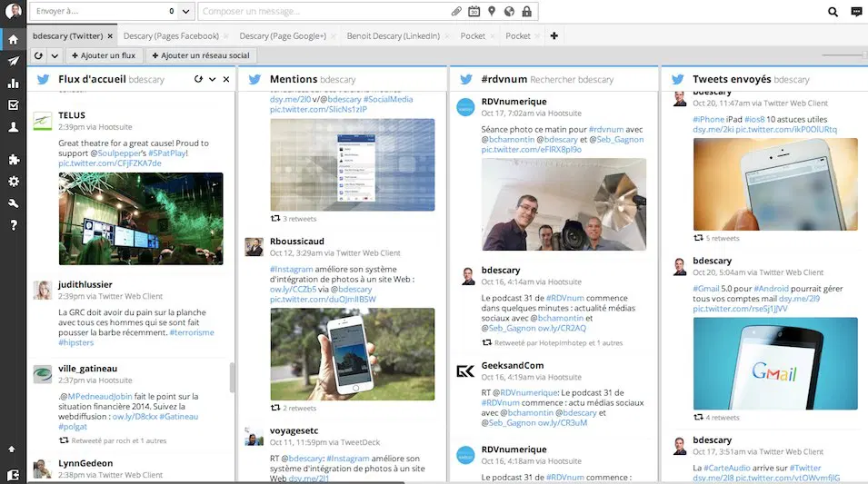Screen dimensions: 868x484
Task: Click the user profile avatar at top
Action: (13, 11)
